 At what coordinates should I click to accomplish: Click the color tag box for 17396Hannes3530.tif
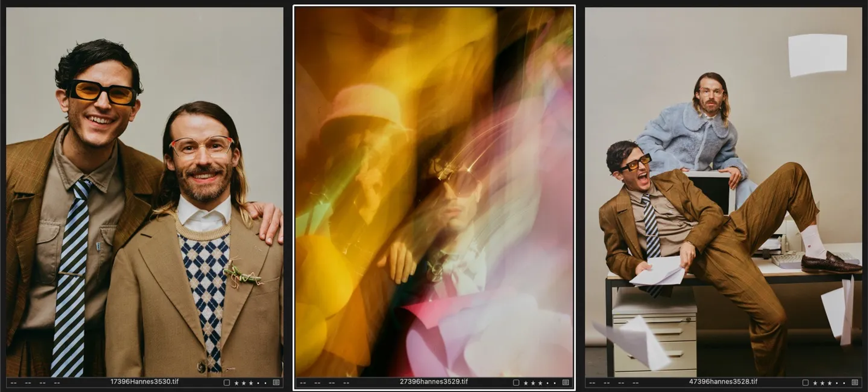[x=227, y=383]
